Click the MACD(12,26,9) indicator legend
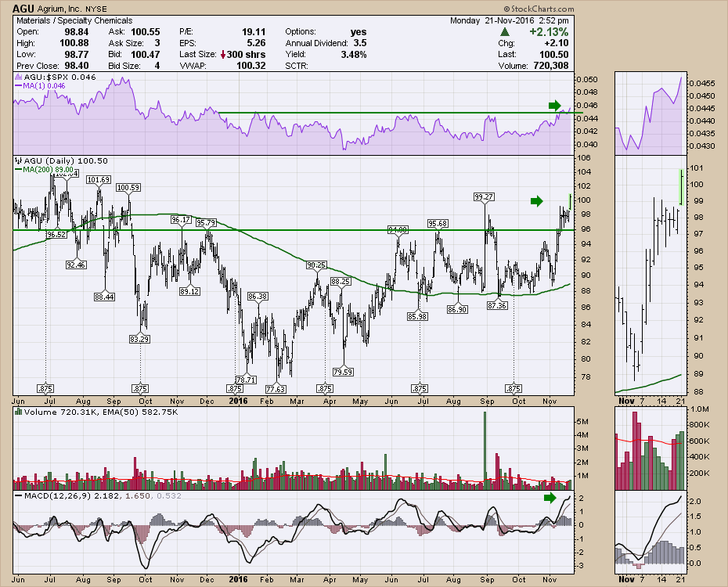The height and width of the screenshot is (587, 728). pyautogui.click(x=56, y=495)
